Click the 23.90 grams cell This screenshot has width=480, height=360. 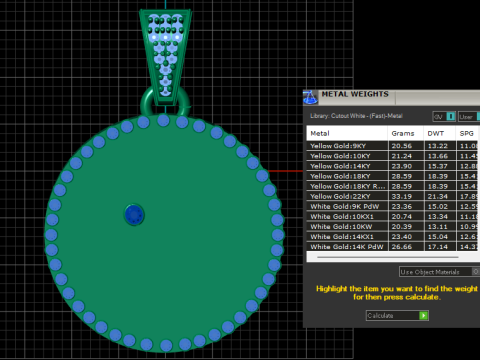(406, 166)
